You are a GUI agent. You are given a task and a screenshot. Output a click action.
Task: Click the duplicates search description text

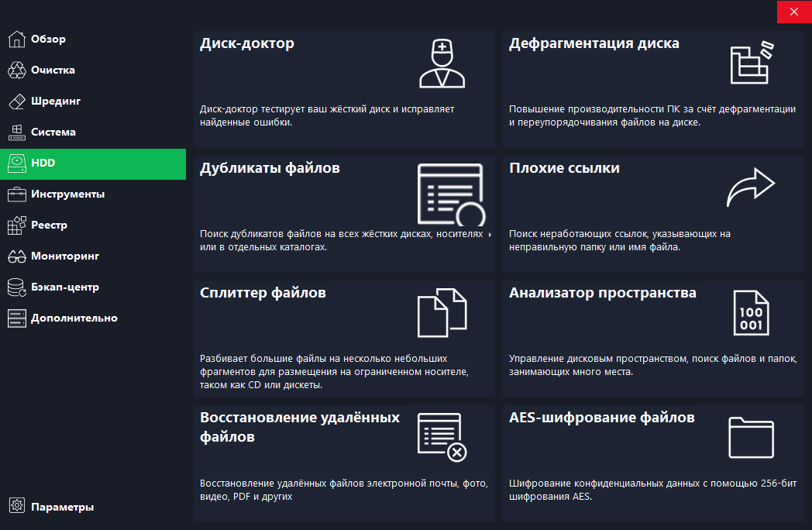[x=341, y=240]
